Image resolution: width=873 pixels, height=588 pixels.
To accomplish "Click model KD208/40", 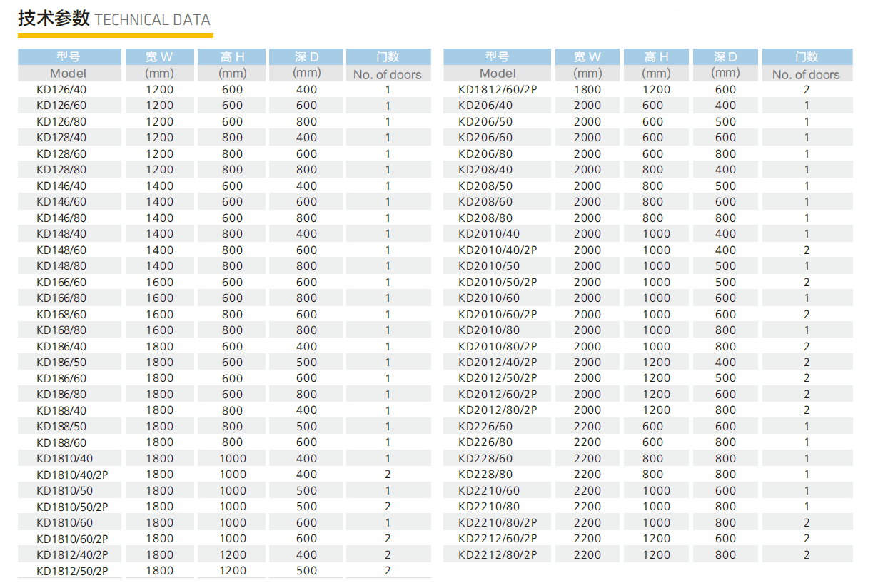I will [485, 169].
